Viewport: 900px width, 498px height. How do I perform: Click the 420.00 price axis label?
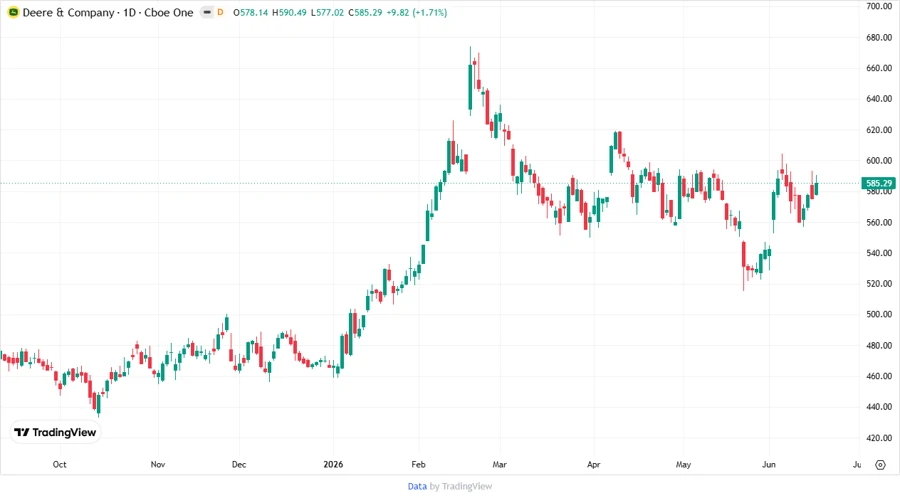click(879, 438)
